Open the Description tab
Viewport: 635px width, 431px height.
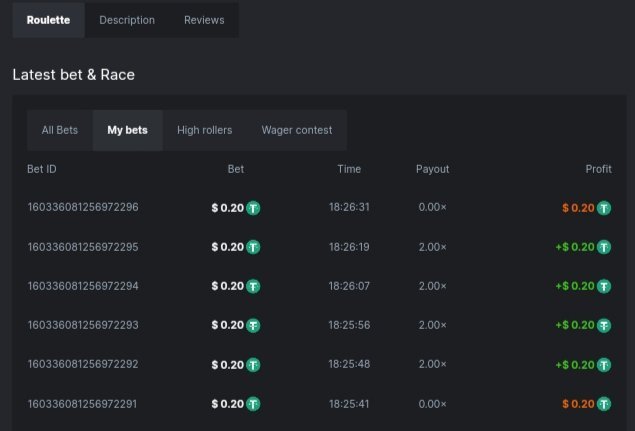(x=127, y=20)
